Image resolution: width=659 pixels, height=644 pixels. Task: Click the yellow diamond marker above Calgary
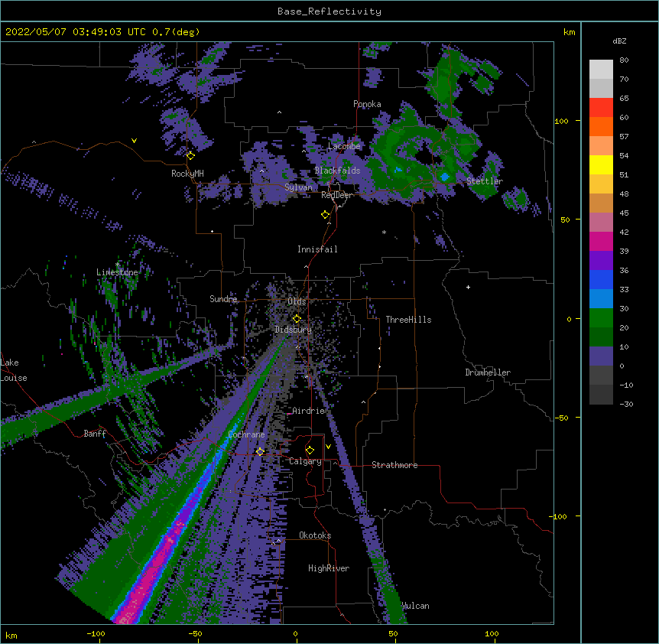click(x=310, y=450)
